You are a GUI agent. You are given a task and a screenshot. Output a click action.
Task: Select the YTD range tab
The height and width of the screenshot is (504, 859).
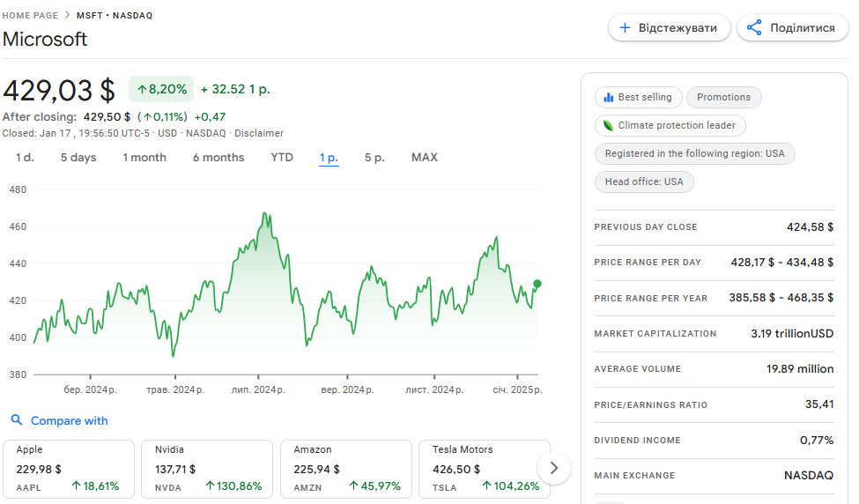click(282, 158)
